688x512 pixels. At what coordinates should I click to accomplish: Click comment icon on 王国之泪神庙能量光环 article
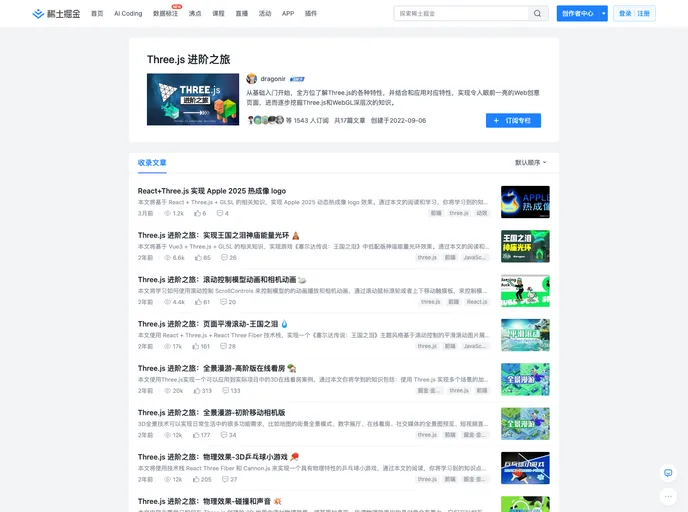[x=222, y=257]
